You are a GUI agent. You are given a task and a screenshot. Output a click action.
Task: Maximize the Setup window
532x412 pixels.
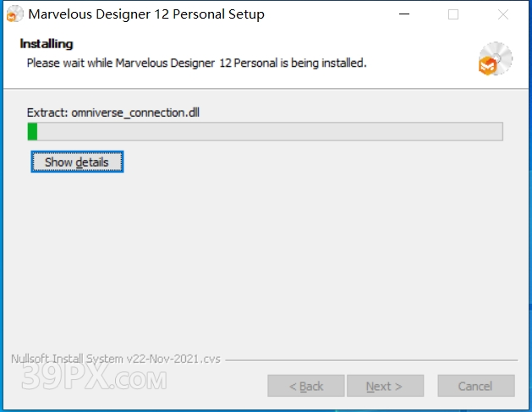[453, 14]
